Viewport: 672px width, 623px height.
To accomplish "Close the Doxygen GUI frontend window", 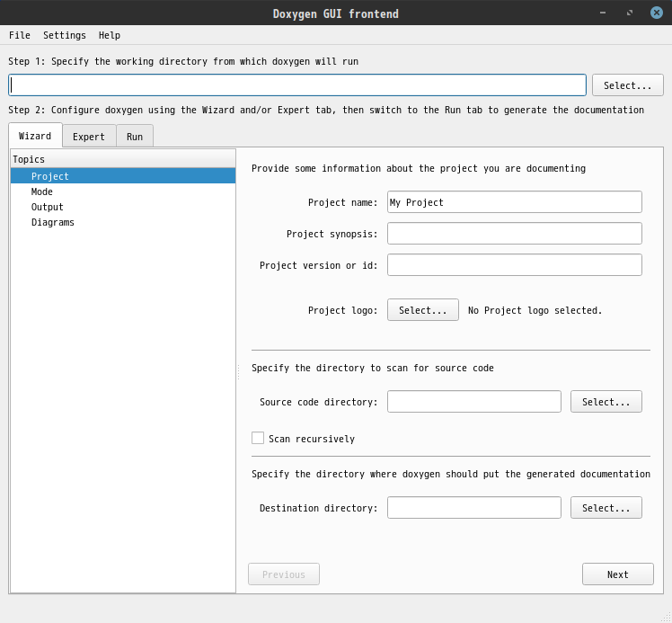I will 656,13.
